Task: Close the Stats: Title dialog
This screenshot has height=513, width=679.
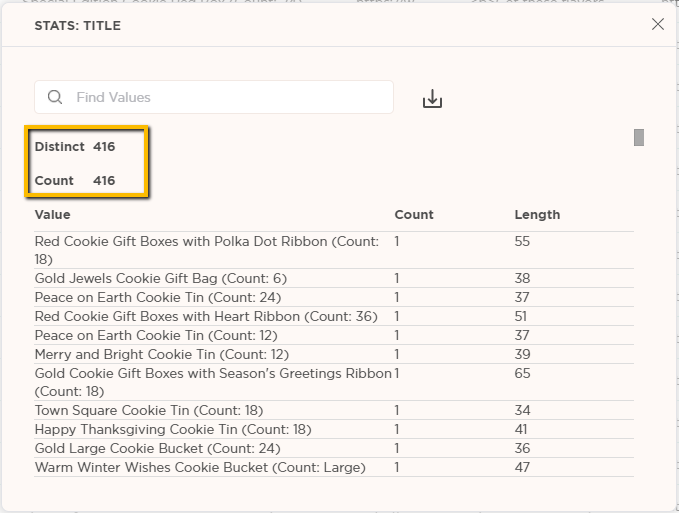Action: pos(658,24)
